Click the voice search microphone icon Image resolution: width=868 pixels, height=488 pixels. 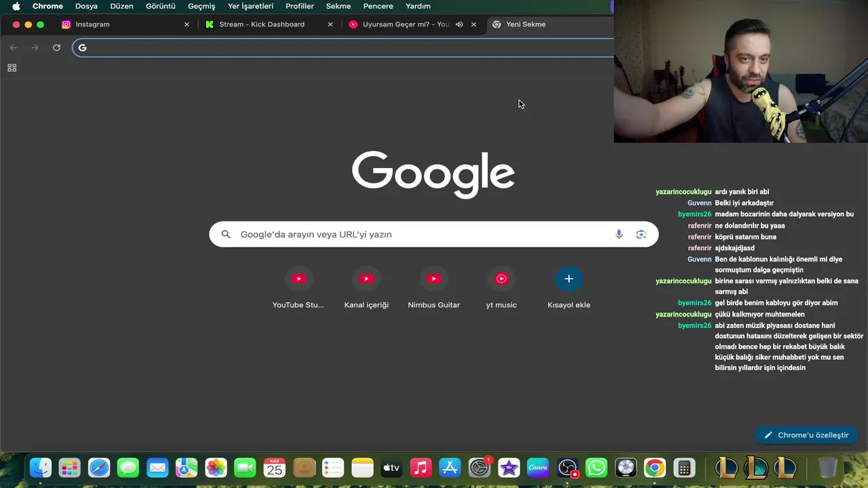tap(618, 235)
